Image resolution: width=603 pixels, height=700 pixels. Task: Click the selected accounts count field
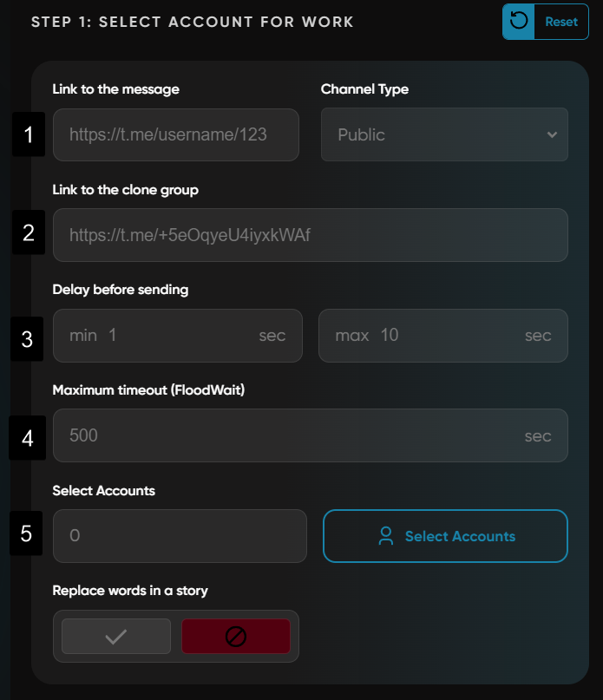click(x=180, y=536)
